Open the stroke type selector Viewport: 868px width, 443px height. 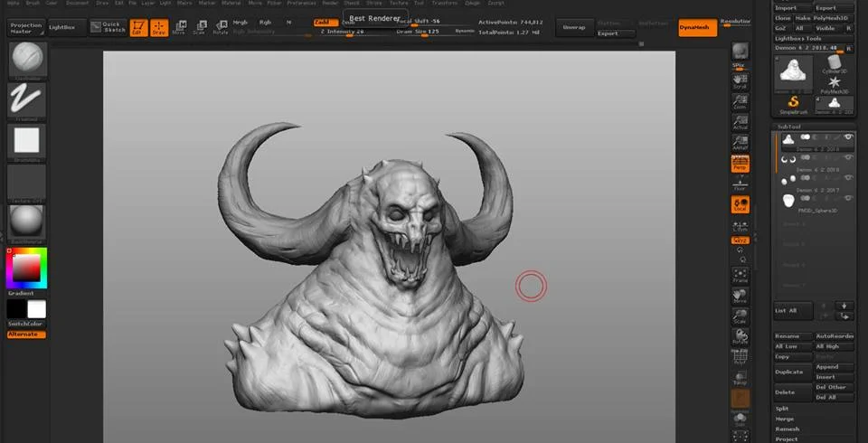26,100
